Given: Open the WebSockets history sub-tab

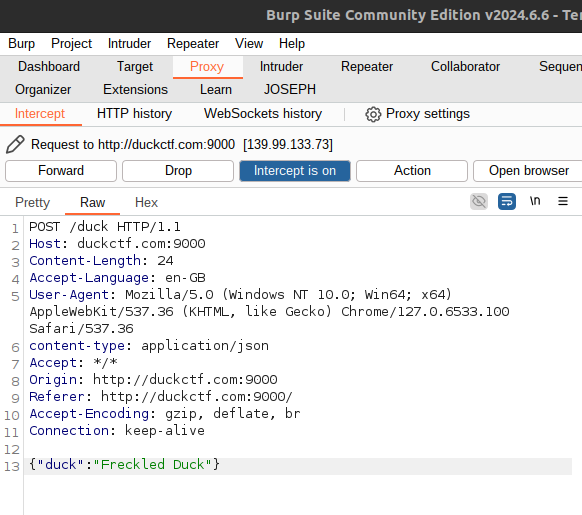Looking at the screenshot, I should tap(263, 114).
